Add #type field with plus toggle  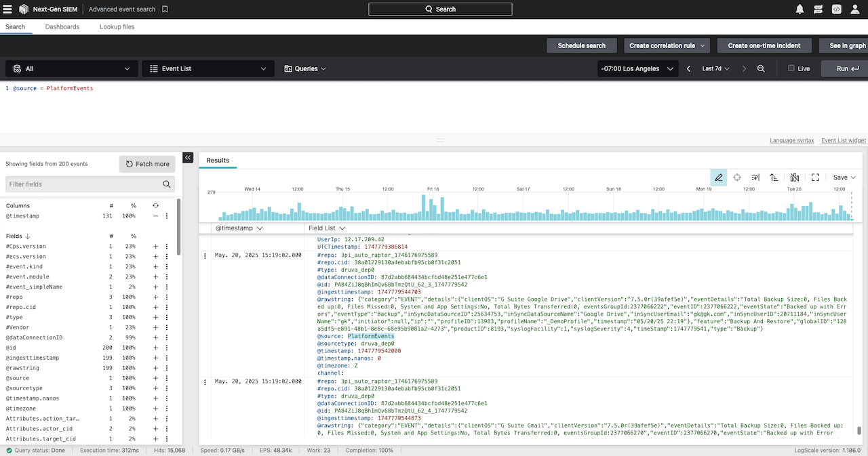[x=155, y=317]
